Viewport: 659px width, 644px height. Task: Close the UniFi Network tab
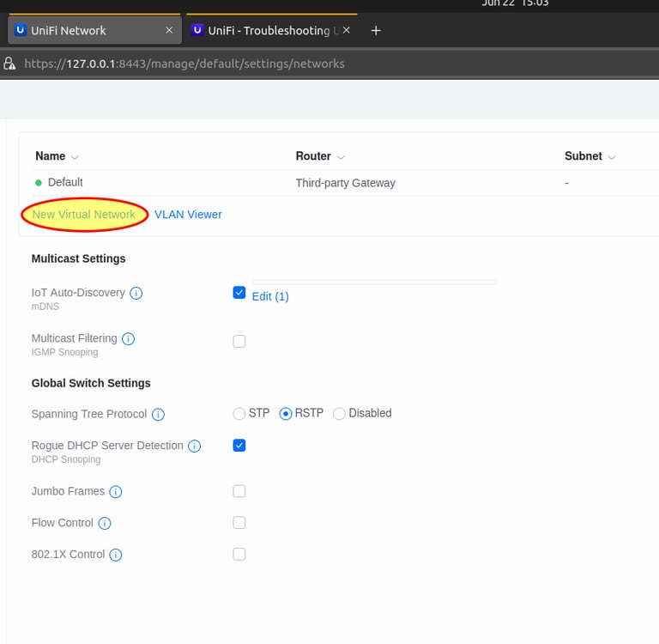[x=169, y=30]
